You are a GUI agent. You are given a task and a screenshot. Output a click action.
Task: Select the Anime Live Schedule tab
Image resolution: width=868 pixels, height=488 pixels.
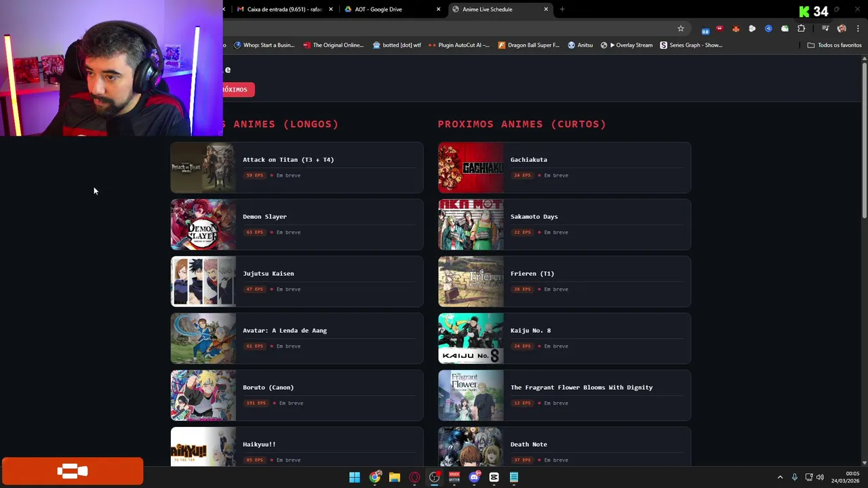500,9
